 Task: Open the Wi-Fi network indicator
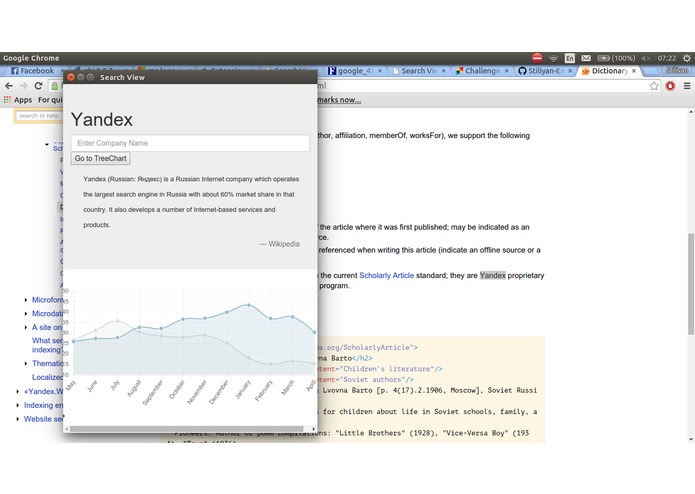click(553, 58)
